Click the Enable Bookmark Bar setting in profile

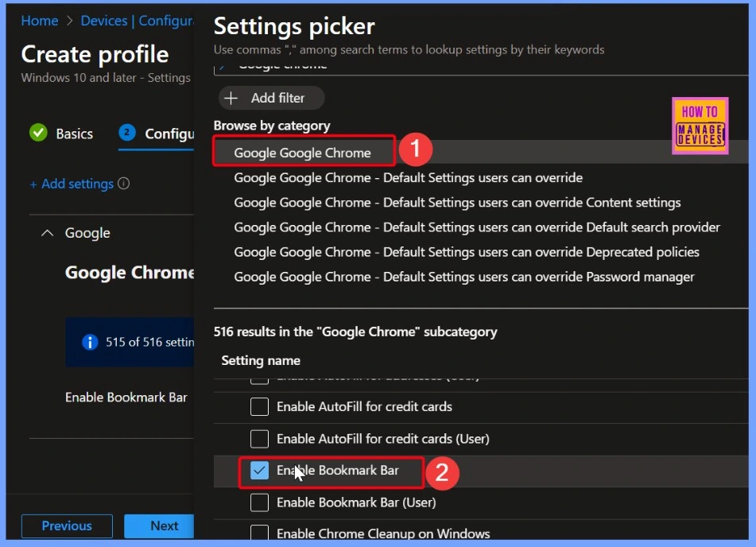coord(126,397)
